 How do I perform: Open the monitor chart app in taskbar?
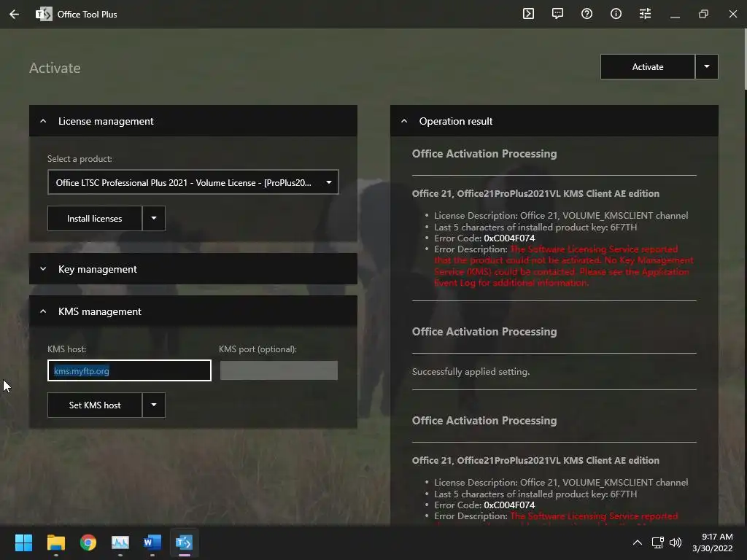click(x=120, y=542)
